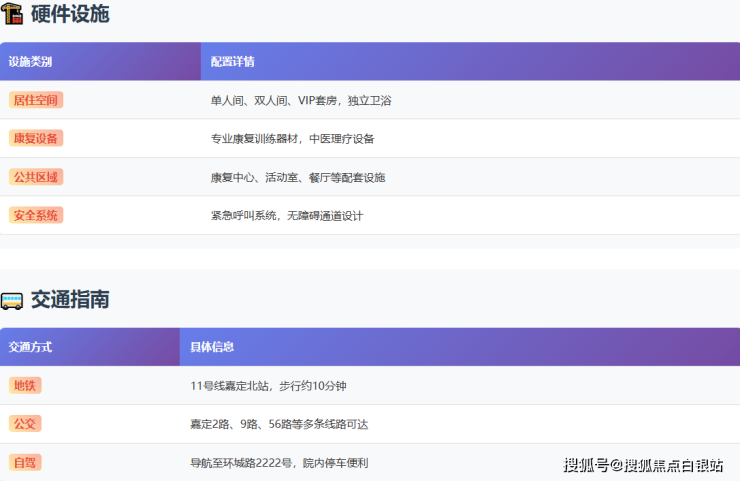Screen dimensions: 740x481
Task: Select the 公交 transport tag
Action: [x=25, y=424]
